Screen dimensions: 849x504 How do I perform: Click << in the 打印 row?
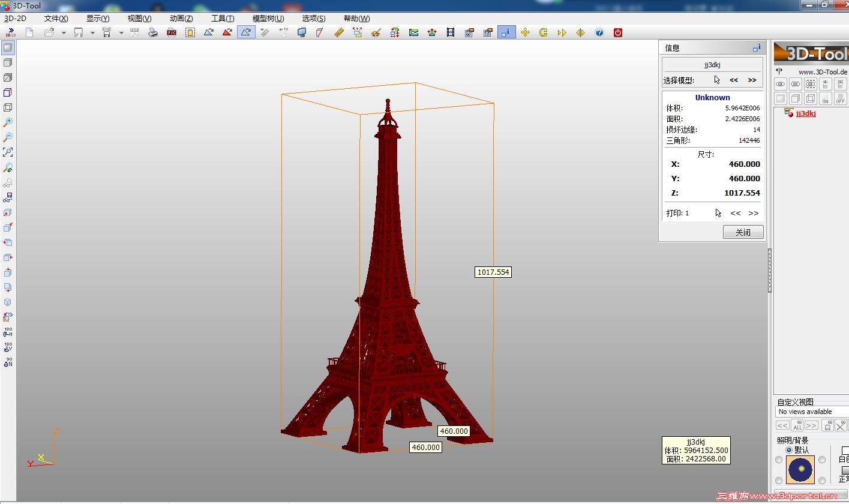[x=736, y=213]
